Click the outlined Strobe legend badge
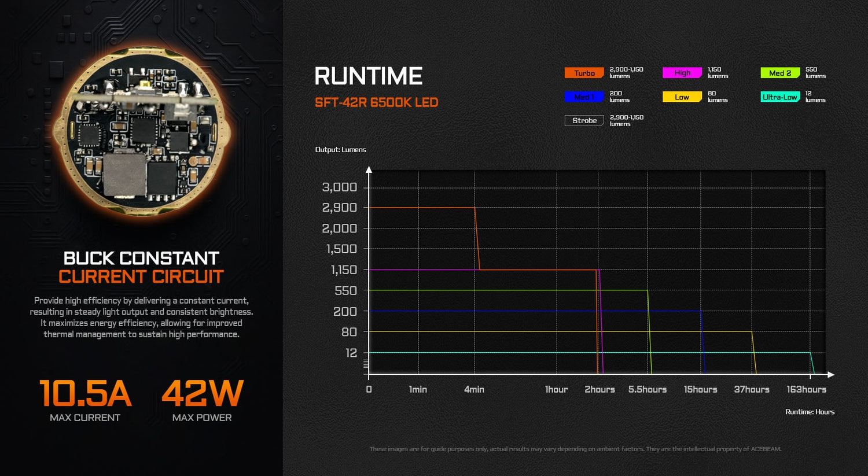The height and width of the screenshot is (476, 868). pyautogui.click(x=584, y=121)
